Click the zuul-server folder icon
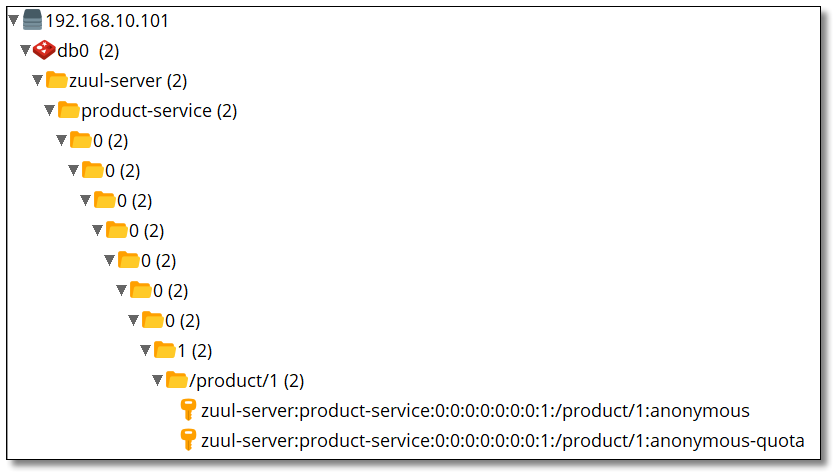The image size is (833, 472). click(x=56, y=80)
